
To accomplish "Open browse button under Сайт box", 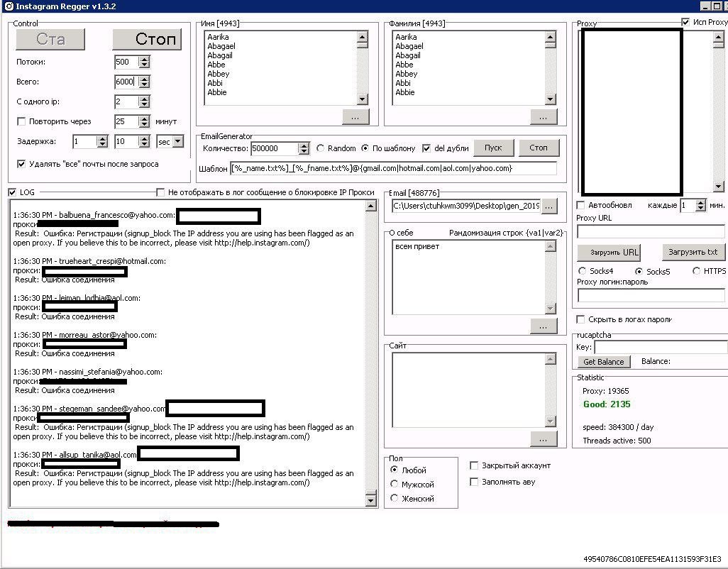I will 544,438.
